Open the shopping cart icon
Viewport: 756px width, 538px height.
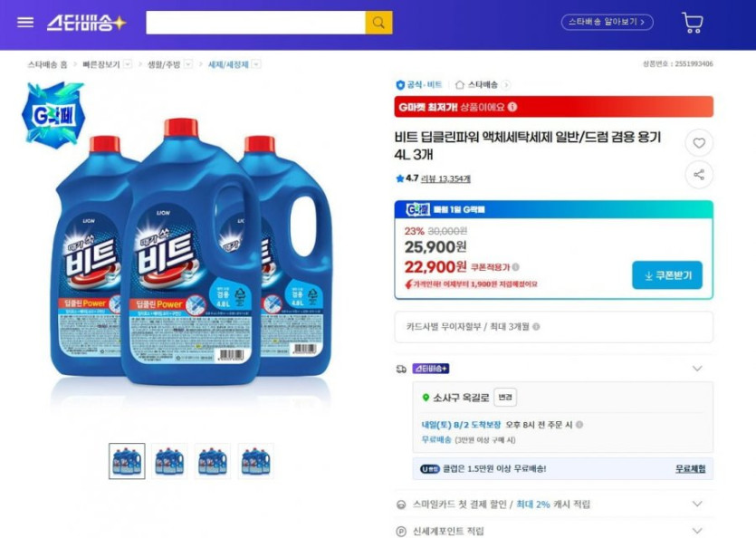[x=693, y=23]
